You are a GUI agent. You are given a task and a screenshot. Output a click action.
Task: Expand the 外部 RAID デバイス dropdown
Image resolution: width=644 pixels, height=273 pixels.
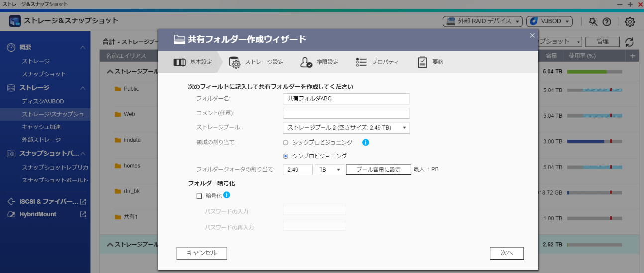[x=482, y=21]
